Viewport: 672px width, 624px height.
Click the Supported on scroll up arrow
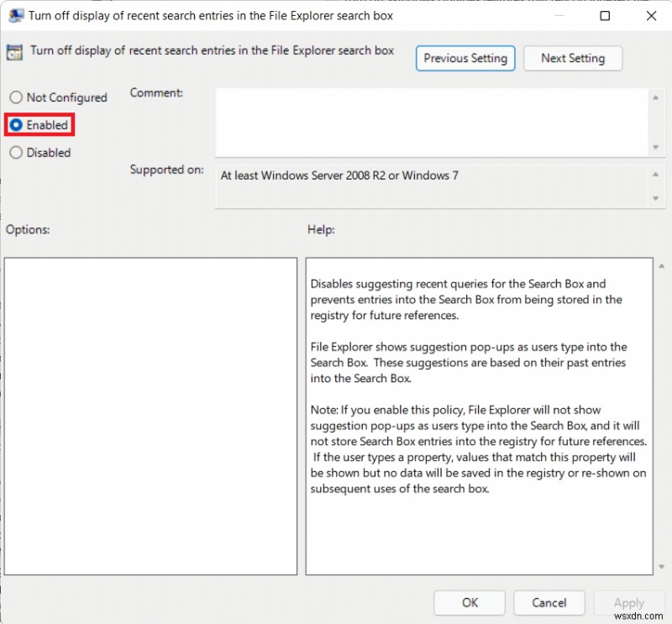click(x=655, y=175)
